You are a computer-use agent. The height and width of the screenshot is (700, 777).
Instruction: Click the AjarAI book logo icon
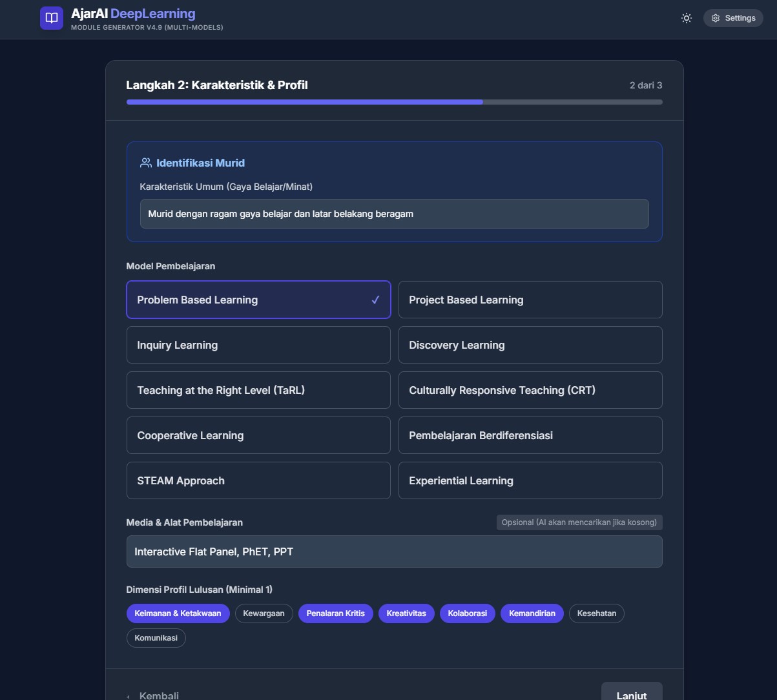point(52,18)
